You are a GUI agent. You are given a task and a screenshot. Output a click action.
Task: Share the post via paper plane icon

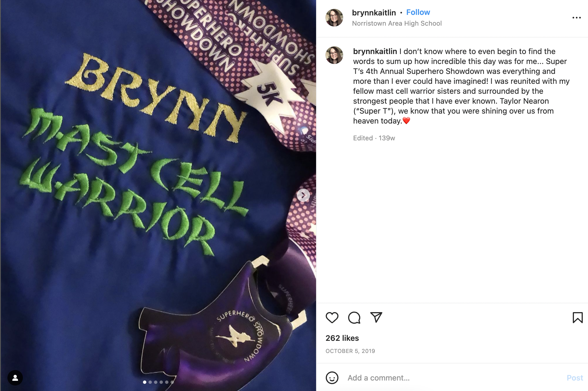pos(376,317)
